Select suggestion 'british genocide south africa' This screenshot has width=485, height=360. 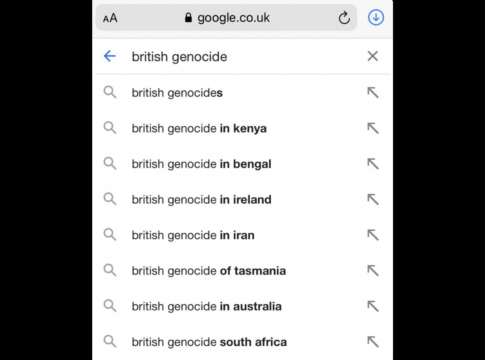coord(242,342)
